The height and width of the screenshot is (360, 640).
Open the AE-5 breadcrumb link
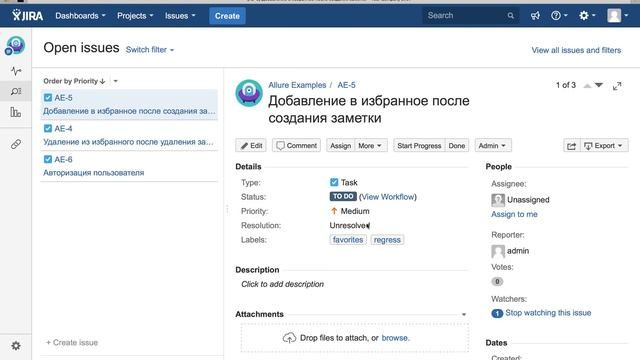pyautogui.click(x=346, y=85)
